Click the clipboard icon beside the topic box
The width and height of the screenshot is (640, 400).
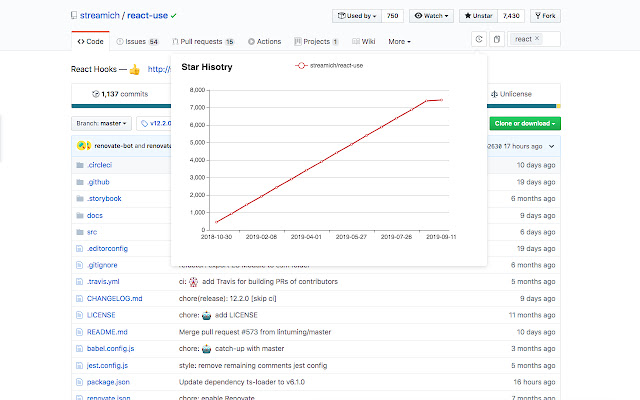[497, 40]
